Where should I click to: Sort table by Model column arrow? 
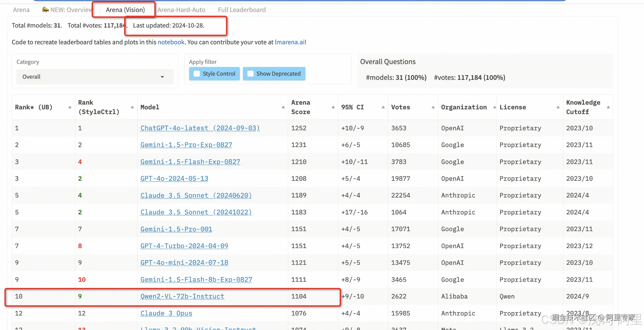pyautogui.click(x=283, y=107)
